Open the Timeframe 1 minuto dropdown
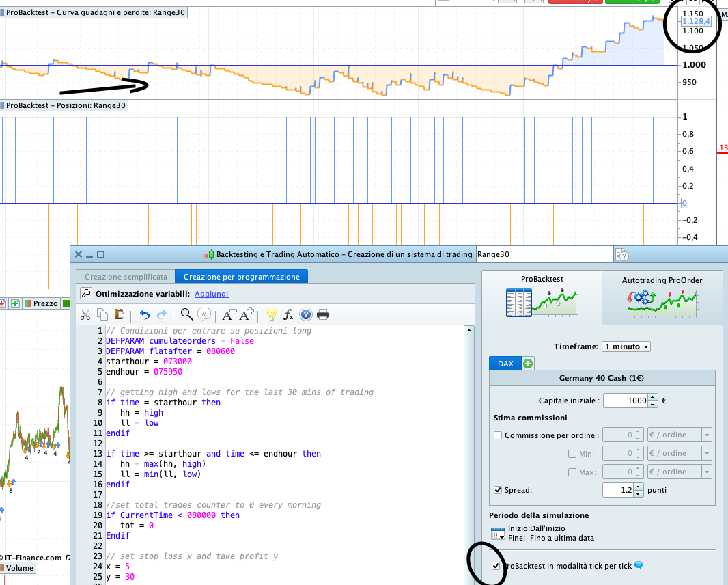The height and width of the screenshot is (585, 728). [x=626, y=346]
